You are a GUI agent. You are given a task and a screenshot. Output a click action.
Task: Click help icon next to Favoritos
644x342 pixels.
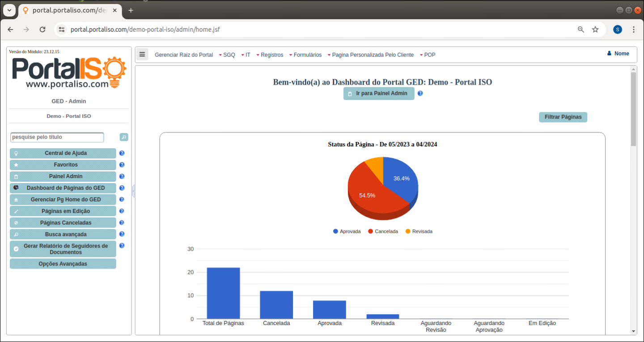[122, 165]
